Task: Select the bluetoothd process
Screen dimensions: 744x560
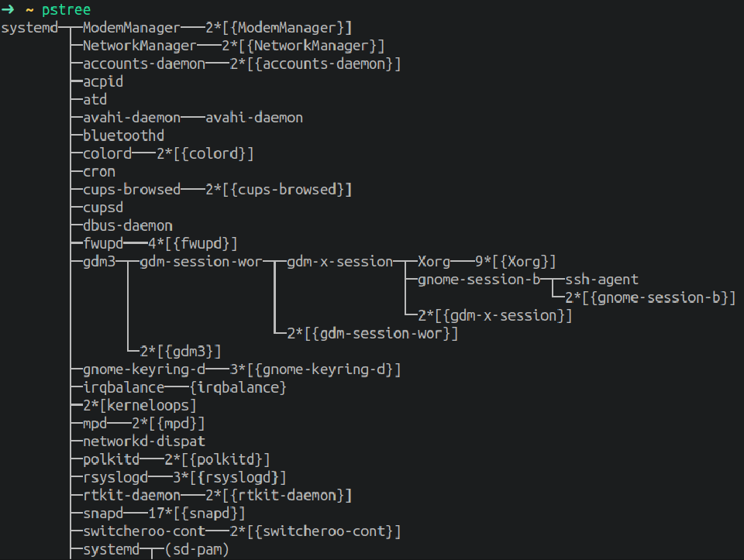Action: click(123, 136)
